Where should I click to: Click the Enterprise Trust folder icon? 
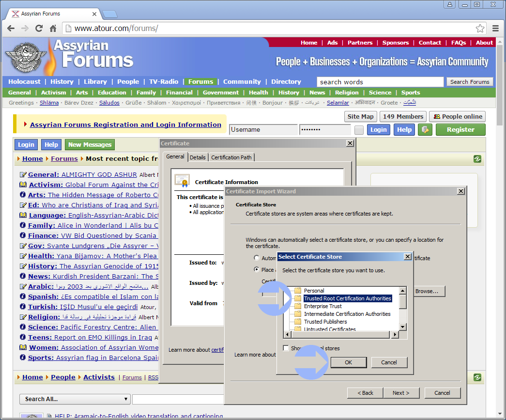297,306
